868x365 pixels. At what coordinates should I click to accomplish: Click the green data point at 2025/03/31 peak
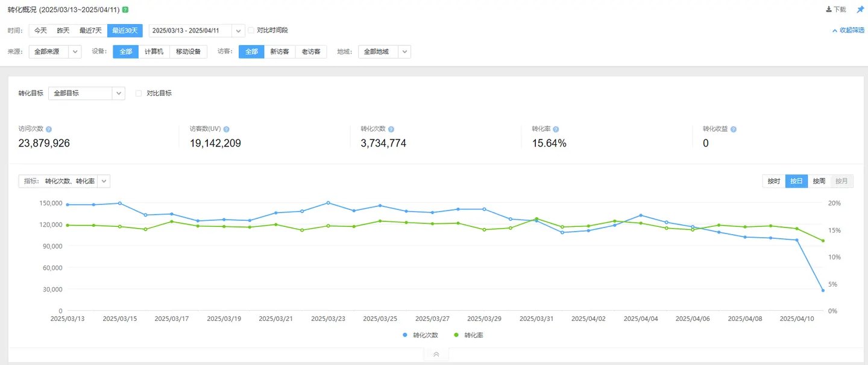(536, 218)
